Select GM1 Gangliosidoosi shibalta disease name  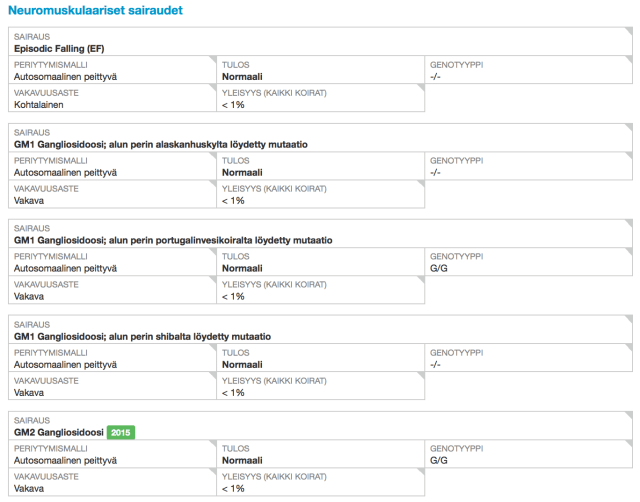tap(142, 336)
